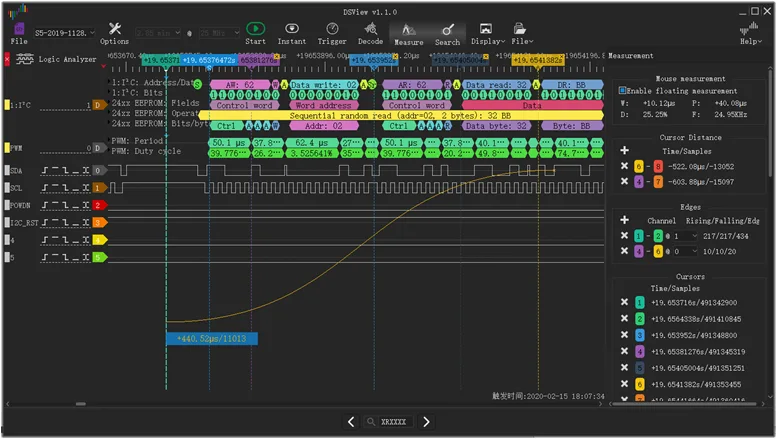The width and height of the screenshot is (777, 439).
Task: Click the SCL channel 1 tag
Action: (x=99, y=188)
